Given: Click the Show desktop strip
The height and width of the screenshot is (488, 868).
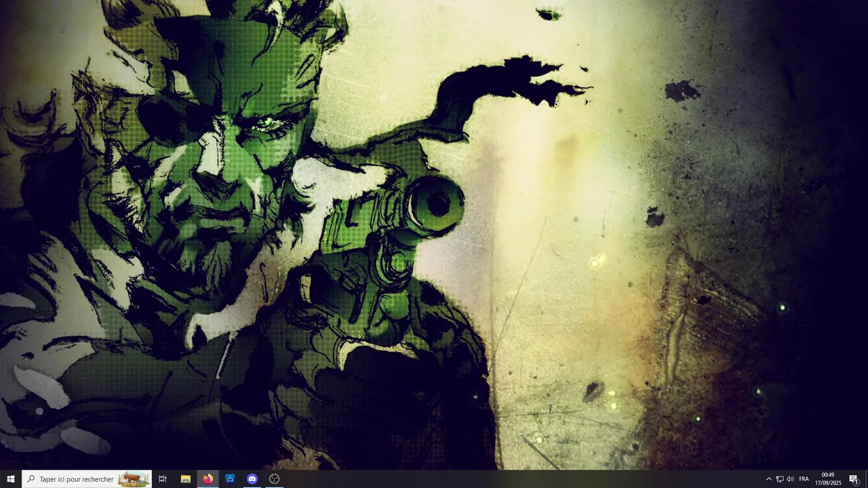Looking at the screenshot, I should click(866, 479).
